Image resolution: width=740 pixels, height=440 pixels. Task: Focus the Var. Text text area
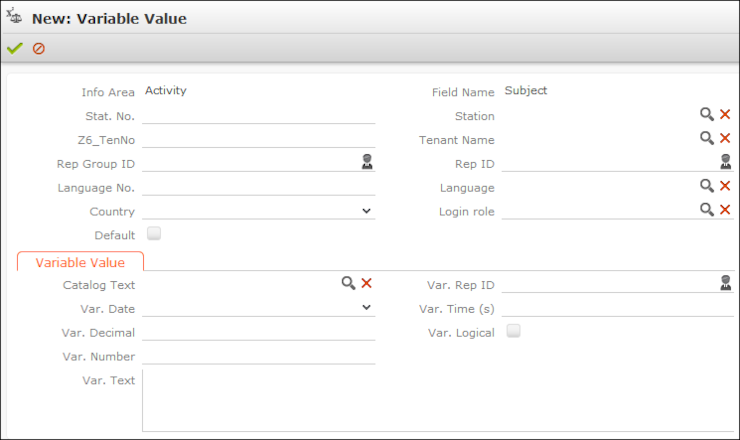click(x=437, y=400)
